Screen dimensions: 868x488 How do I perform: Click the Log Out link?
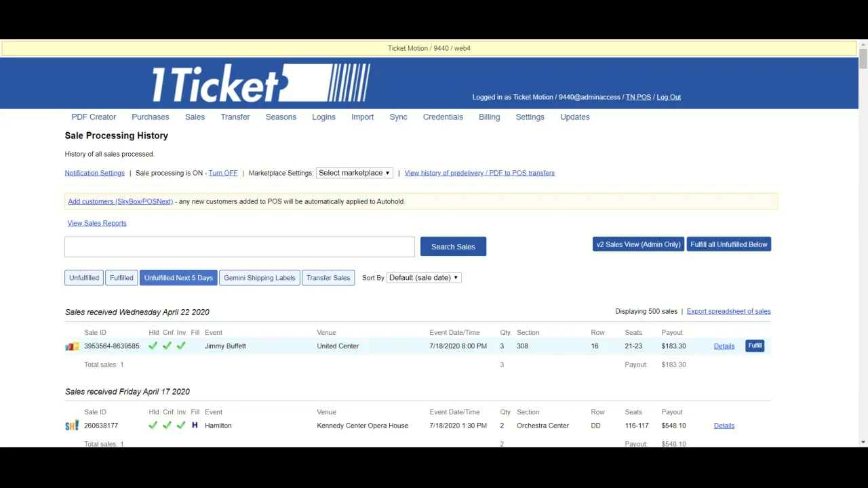669,97
